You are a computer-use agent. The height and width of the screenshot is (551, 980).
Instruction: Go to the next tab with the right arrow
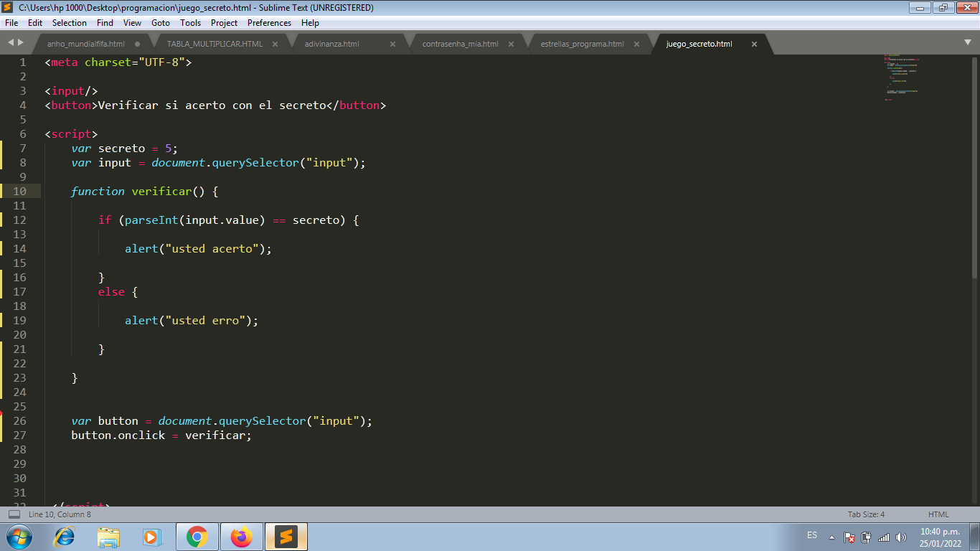point(21,43)
